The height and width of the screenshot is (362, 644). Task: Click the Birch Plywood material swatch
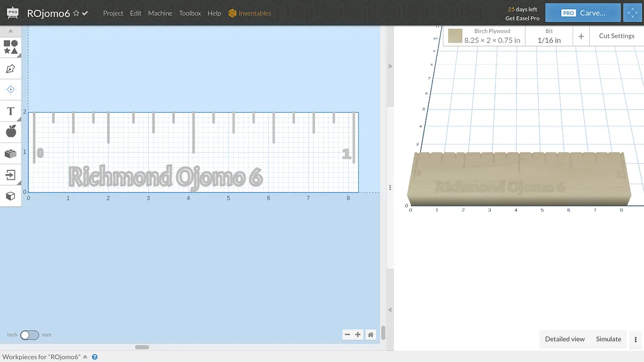pos(455,36)
